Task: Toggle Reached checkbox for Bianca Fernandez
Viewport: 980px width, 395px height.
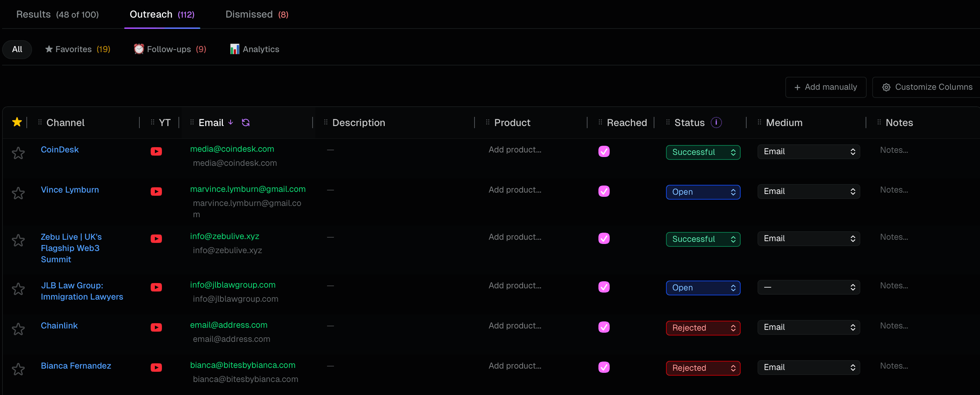Action: pyautogui.click(x=604, y=367)
